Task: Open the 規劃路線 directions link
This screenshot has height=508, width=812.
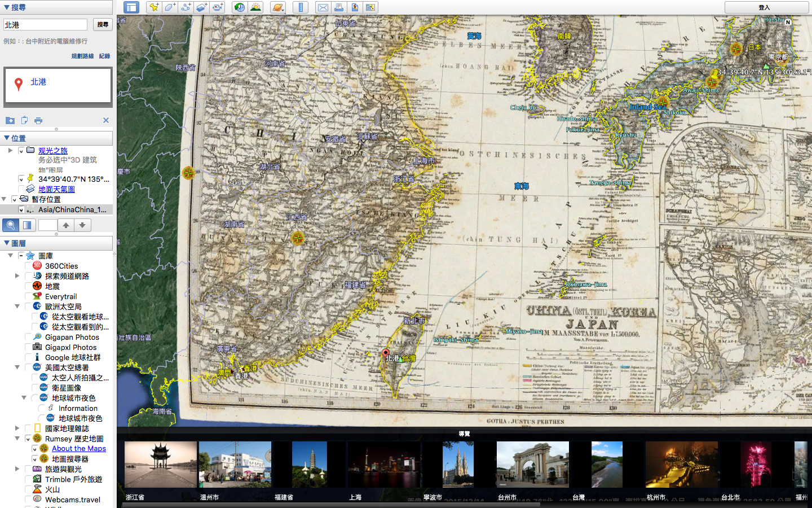Action: (82, 56)
